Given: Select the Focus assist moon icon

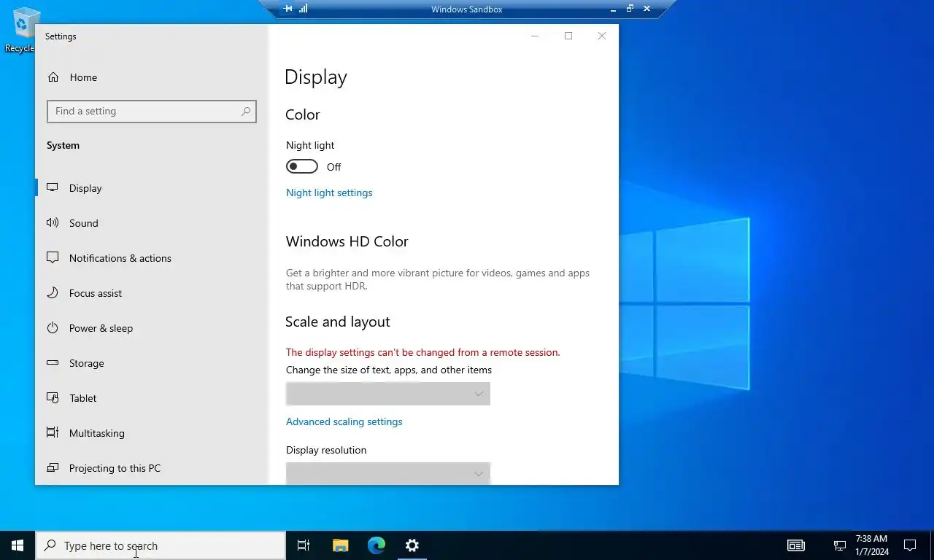Looking at the screenshot, I should (53, 292).
